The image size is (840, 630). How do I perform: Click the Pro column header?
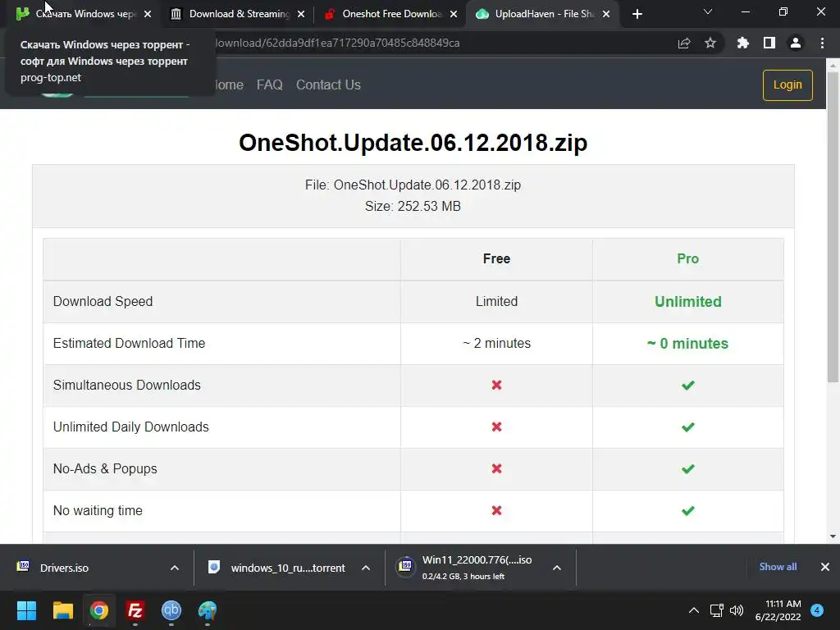(x=688, y=258)
